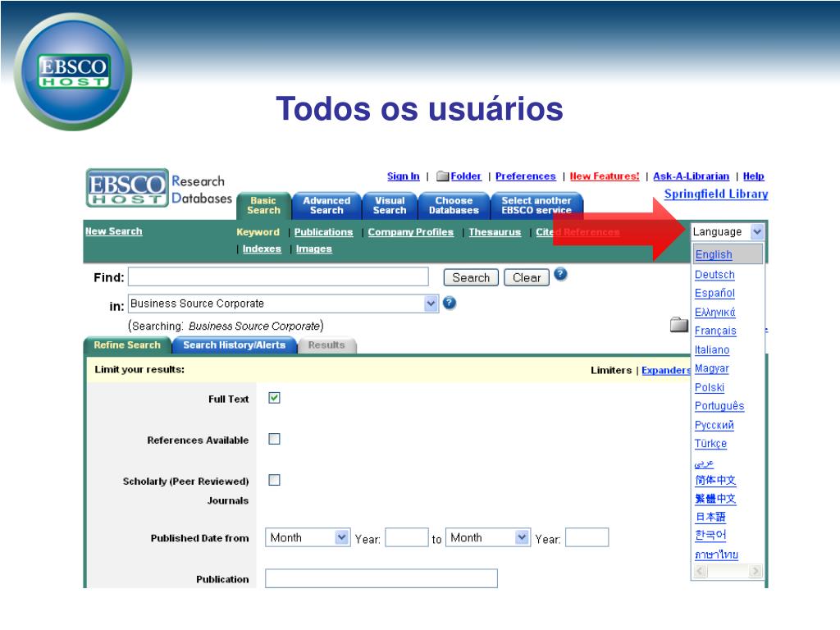Start a New Search link
This screenshot has width=840, height=630.
tap(113, 231)
